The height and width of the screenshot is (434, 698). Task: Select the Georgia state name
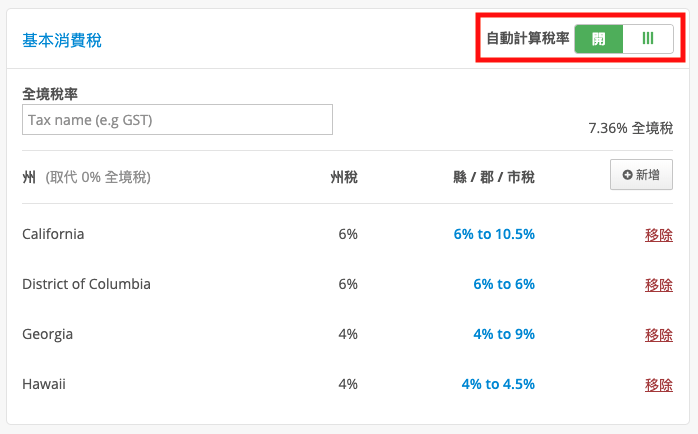[x=47, y=334]
